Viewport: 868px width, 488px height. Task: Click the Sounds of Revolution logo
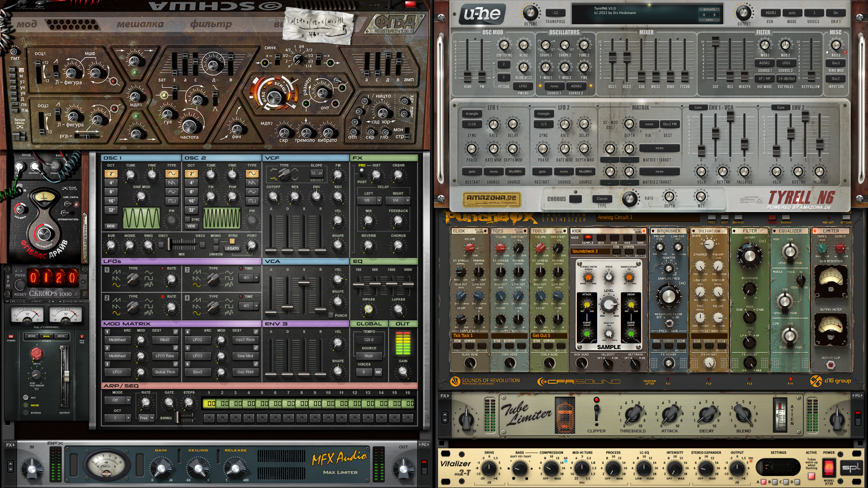pos(485,381)
